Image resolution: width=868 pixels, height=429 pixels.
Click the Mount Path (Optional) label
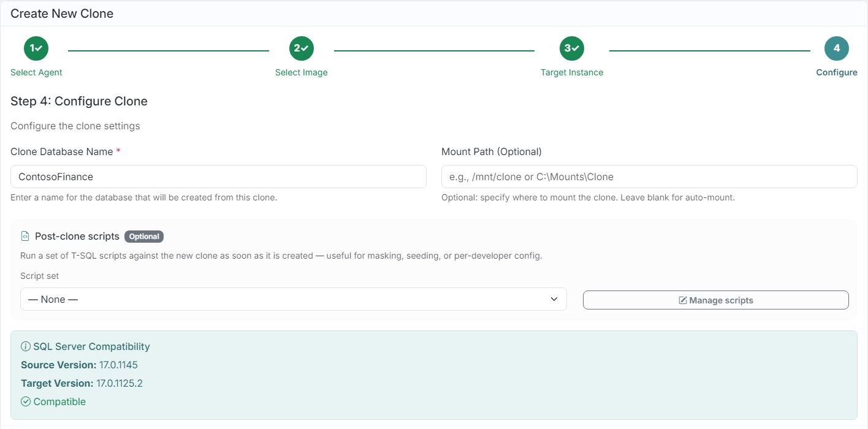pos(492,151)
